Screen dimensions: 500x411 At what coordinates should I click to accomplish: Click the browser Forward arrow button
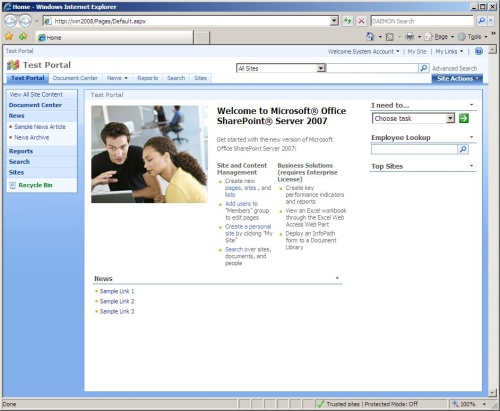point(25,21)
